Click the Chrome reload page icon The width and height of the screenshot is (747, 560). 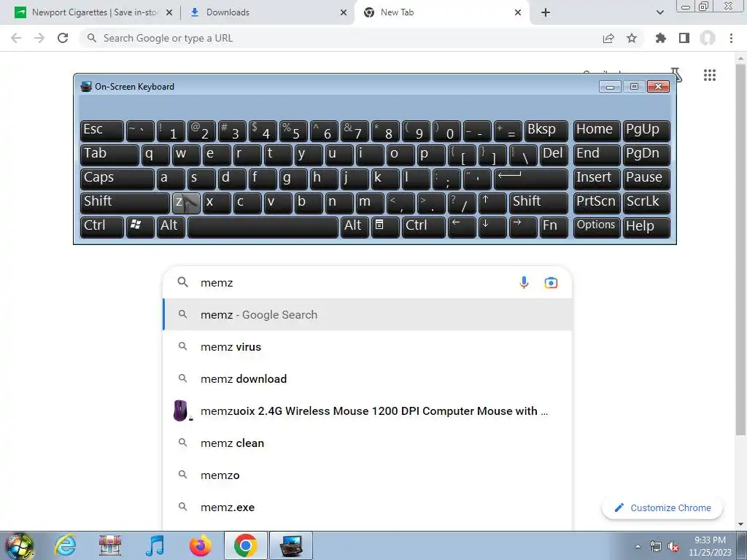(63, 38)
